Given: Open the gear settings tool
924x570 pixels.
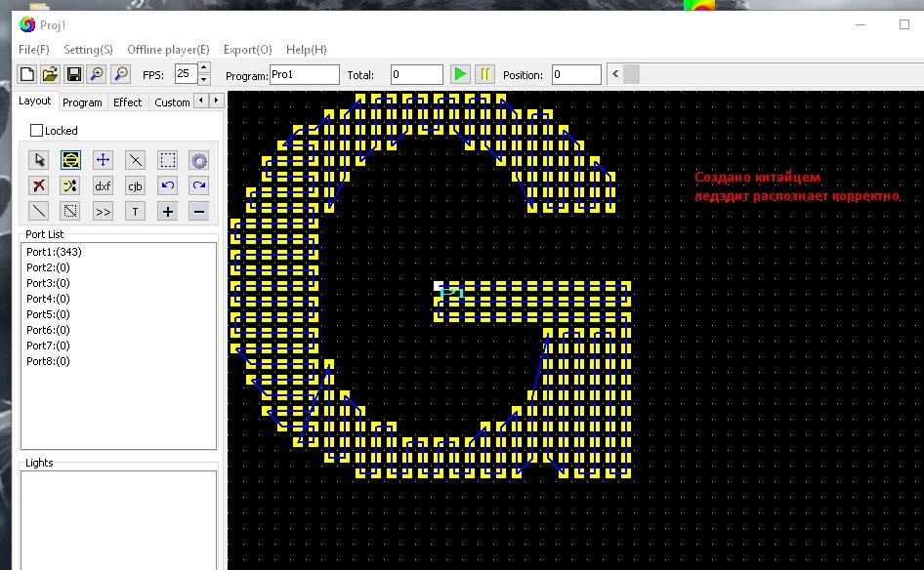Looking at the screenshot, I should tap(199, 160).
